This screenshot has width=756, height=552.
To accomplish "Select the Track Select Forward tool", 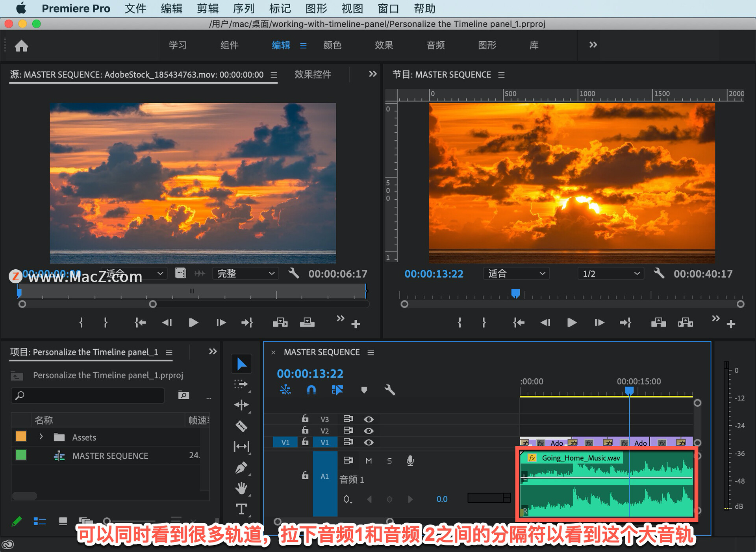I will pos(241,384).
